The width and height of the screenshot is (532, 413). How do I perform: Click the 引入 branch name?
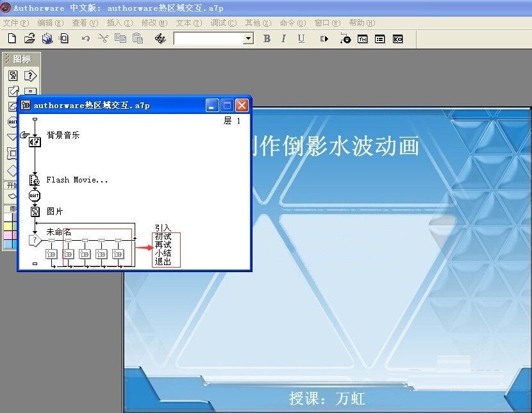click(x=163, y=228)
